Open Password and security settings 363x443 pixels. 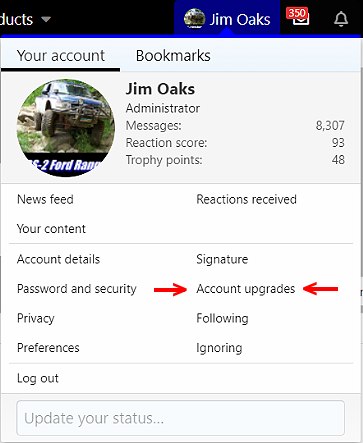[77, 289]
